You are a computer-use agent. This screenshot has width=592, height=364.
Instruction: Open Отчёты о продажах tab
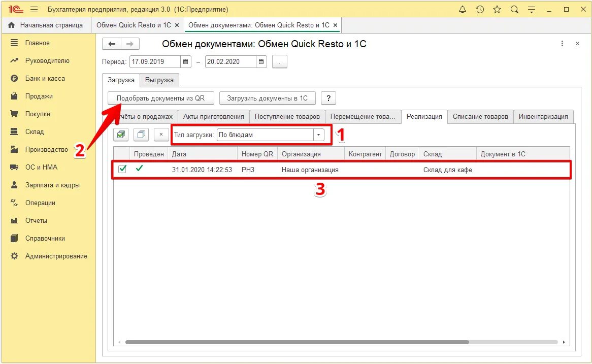pyautogui.click(x=145, y=116)
